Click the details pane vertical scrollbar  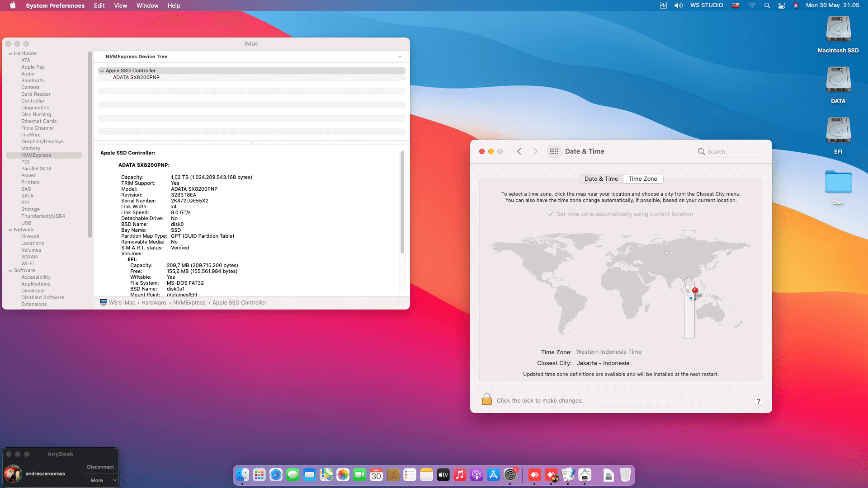point(402,202)
